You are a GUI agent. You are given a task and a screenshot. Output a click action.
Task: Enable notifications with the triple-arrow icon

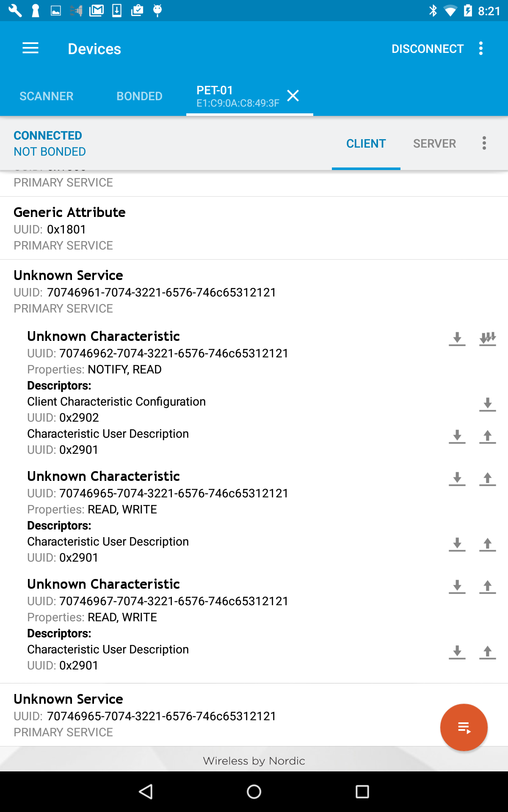pyautogui.click(x=488, y=339)
